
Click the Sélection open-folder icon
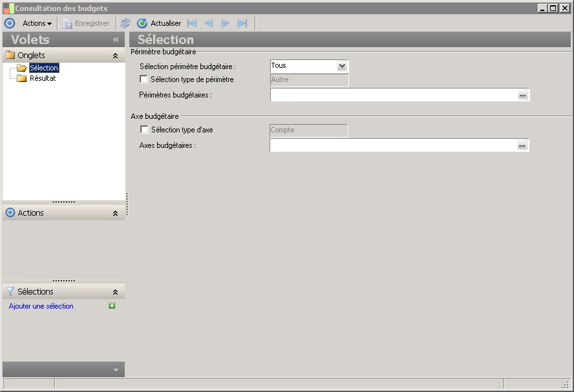click(x=22, y=68)
